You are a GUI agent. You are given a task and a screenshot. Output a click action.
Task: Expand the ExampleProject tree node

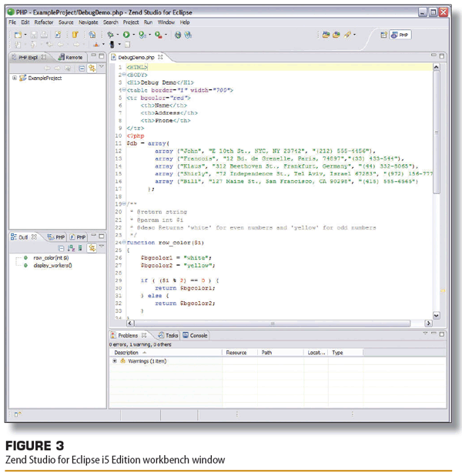click(15, 78)
